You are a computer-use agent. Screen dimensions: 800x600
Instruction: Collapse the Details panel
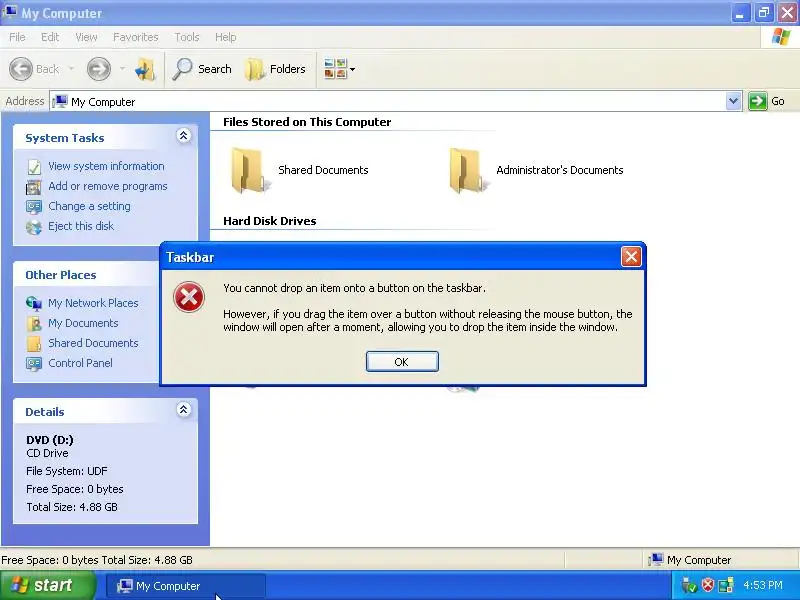[183, 409]
